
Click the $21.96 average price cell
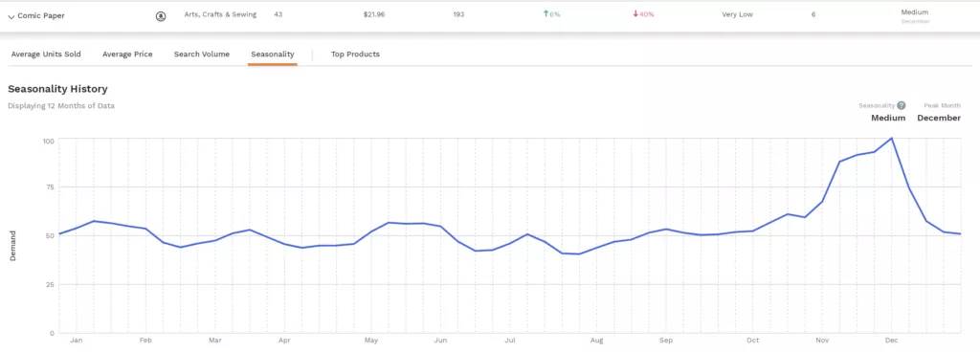click(x=374, y=14)
